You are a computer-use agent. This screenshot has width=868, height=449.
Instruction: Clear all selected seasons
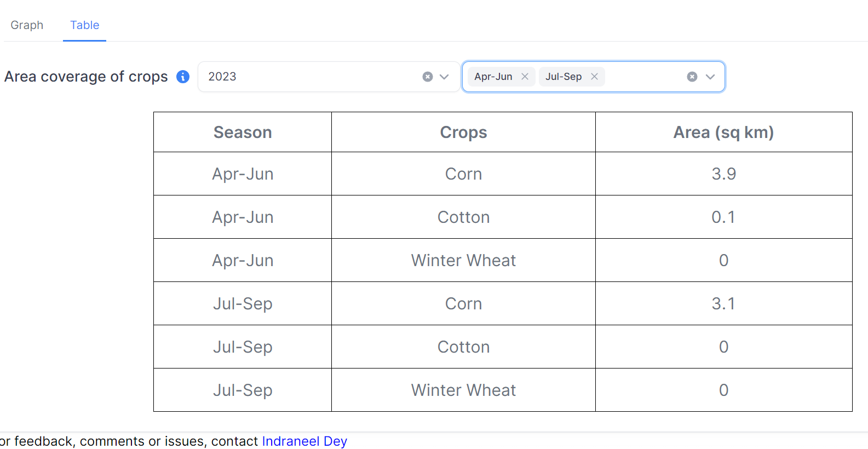pyautogui.click(x=692, y=77)
